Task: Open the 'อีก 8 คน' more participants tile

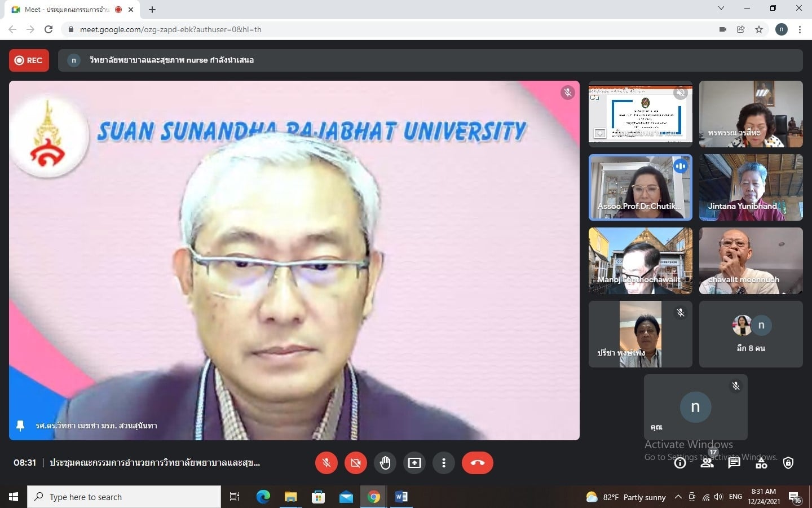Action: tap(751, 334)
